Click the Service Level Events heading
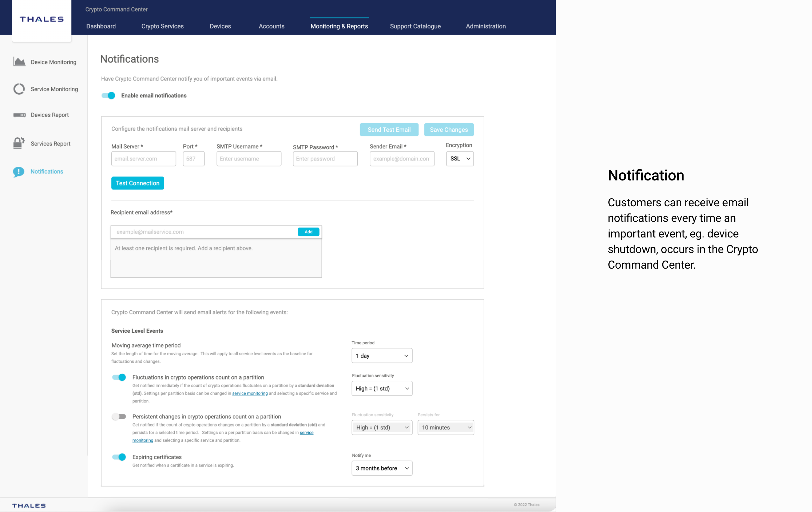Image resolution: width=812 pixels, height=512 pixels. coord(137,331)
